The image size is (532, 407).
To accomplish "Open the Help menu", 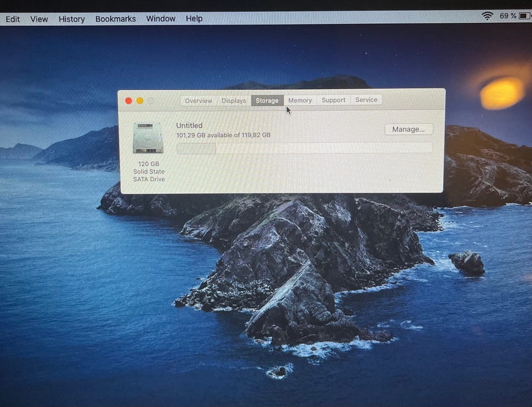I will pos(194,19).
